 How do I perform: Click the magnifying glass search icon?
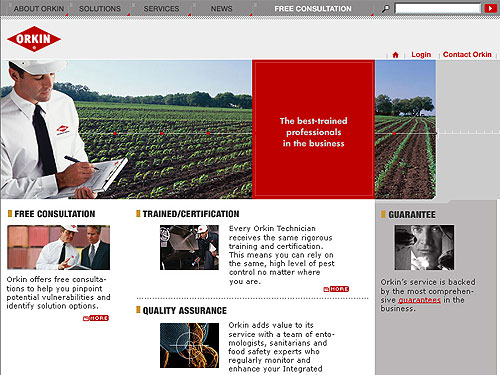click(386, 8)
